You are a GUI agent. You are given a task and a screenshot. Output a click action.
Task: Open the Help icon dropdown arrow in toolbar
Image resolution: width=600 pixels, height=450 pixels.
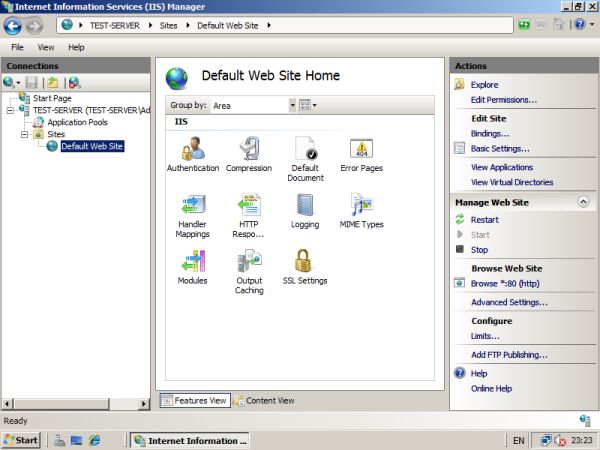(x=592, y=24)
